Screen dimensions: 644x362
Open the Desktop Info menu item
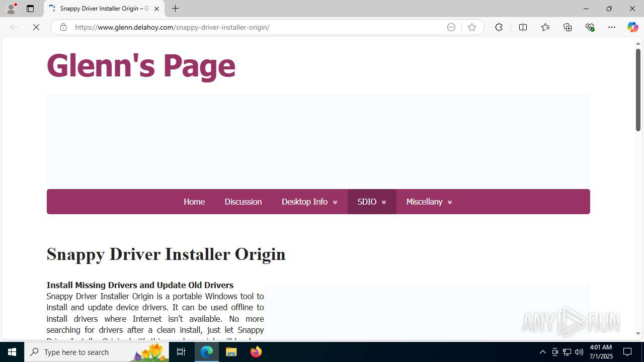[304, 202]
